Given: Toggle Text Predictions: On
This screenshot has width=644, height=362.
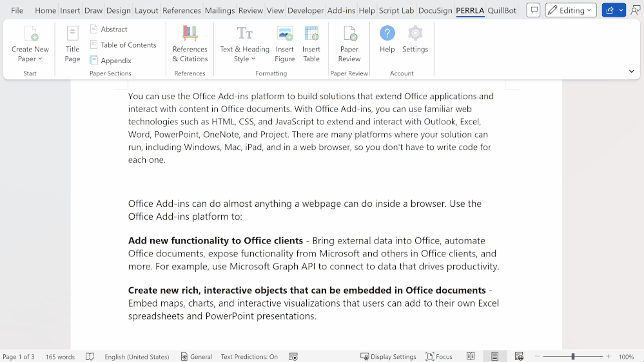Looking at the screenshot, I should pos(249,357).
